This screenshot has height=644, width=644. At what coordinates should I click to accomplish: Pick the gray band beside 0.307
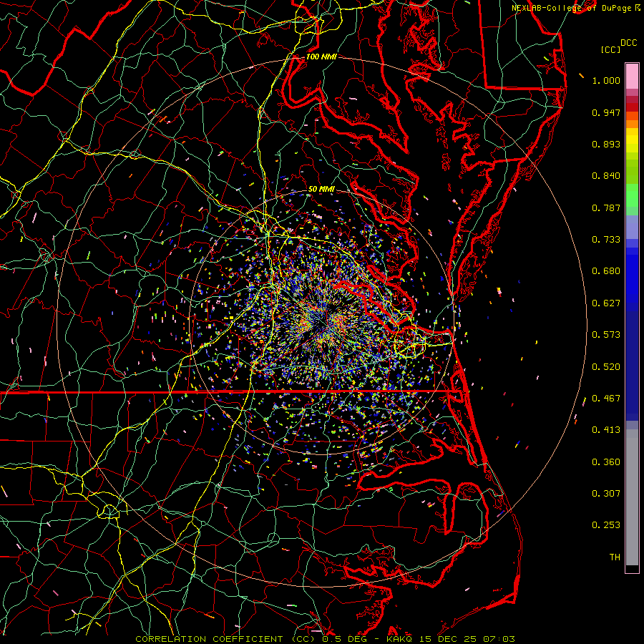[632, 497]
